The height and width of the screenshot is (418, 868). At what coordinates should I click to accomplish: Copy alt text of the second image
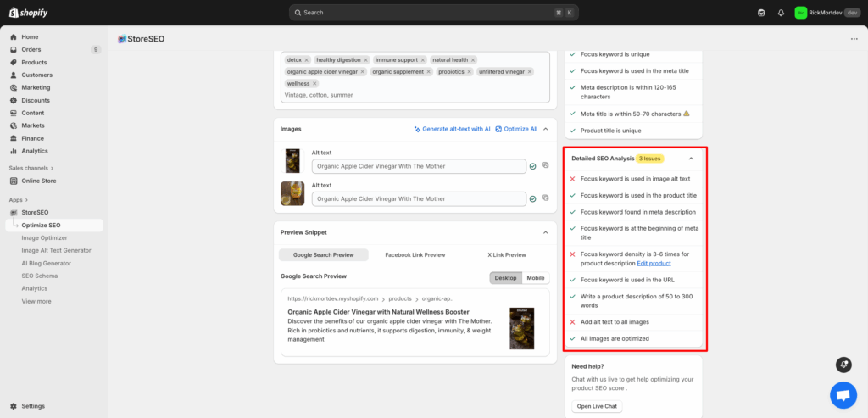[546, 198]
